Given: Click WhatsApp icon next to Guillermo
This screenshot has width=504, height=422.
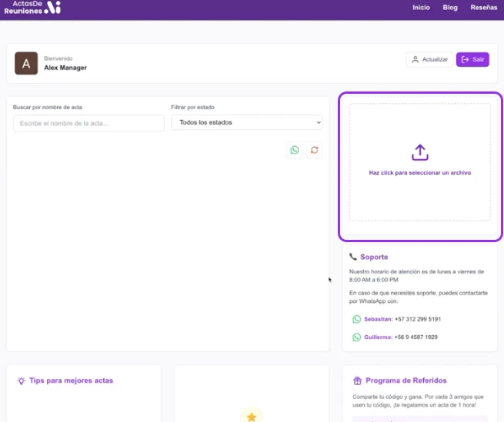Looking at the screenshot, I should pos(356,337).
